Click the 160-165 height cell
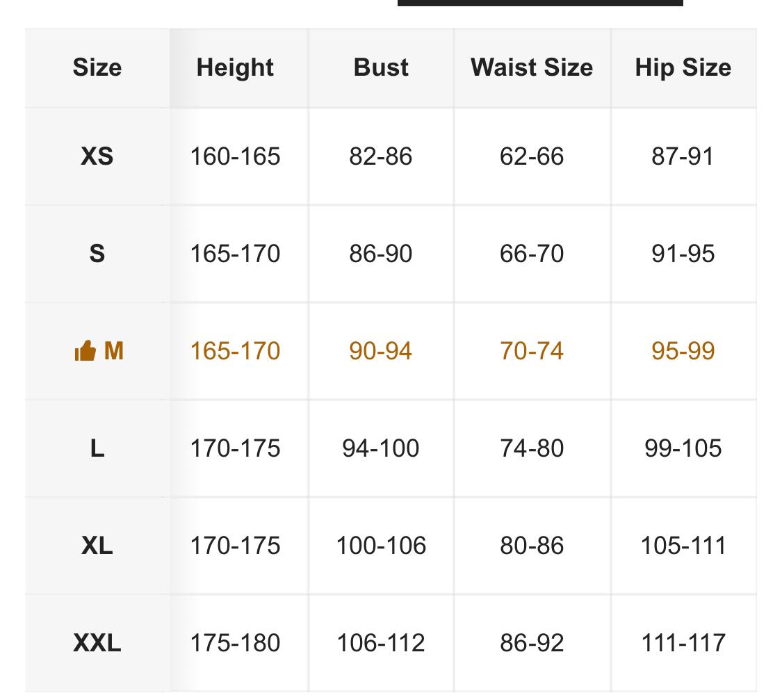 point(235,156)
